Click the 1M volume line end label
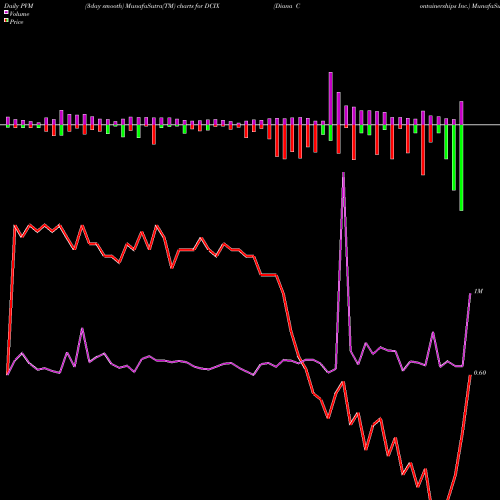Viewport: 500px width, 500px height. 478,291
